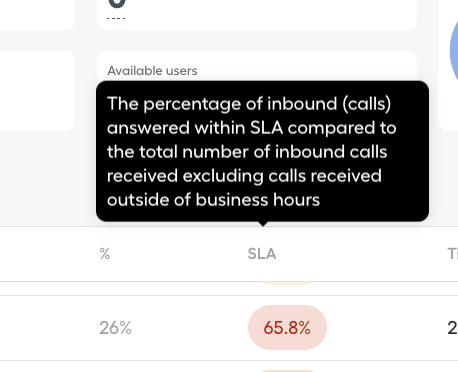Select the table row showing 26% and 65.8%
Image resolution: width=458 pixels, height=372 pixels.
click(x=229, y=328)
